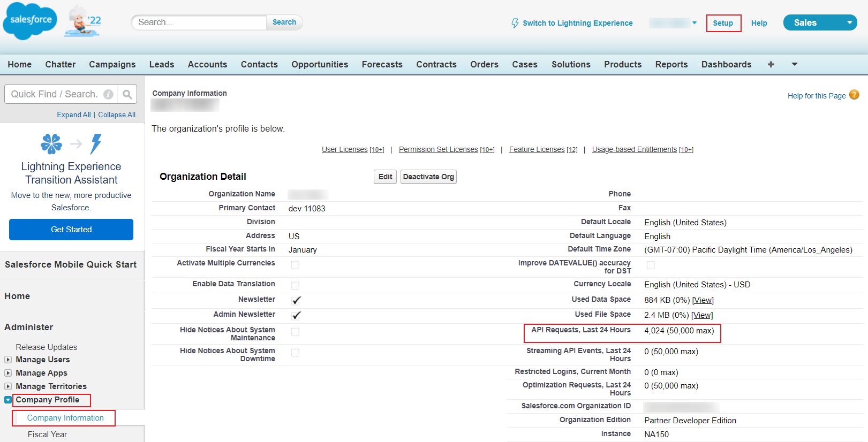Click the top Search input field
The height and width of the screenshot is (442, 868).
[199, 22]
